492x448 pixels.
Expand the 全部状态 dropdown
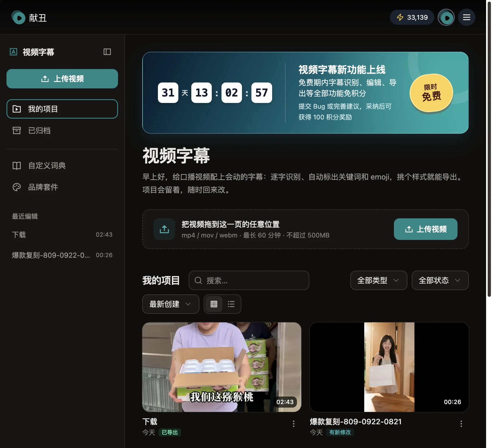(x=440, y=280)
